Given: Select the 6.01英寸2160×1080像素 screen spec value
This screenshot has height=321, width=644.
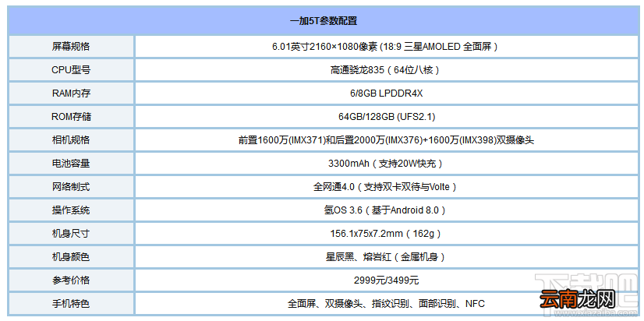Looking at the screenshot, I should coord(385,47).
